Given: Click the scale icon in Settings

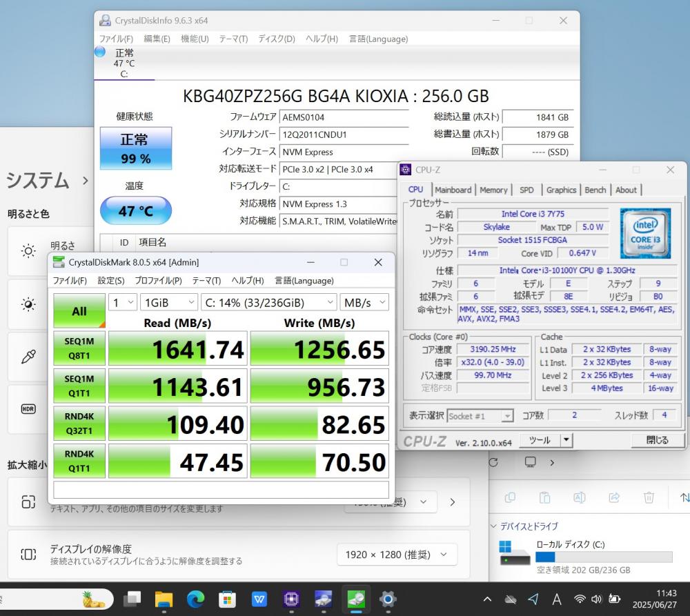Looking at the screenshot, I should pos(28,501).
